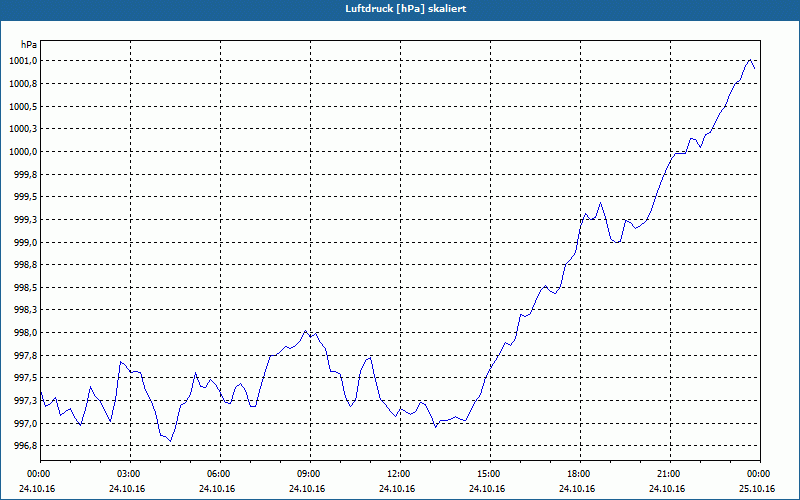The width and height of the screenshot is (800, 500).
Task: Click the 03:00 time label
Action: tap(131, 474)
